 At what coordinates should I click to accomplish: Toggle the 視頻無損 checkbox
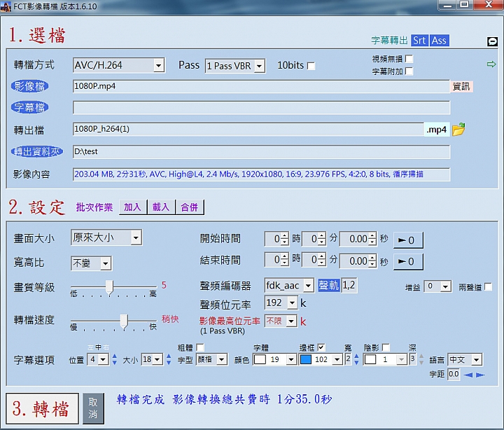(x=409, y=59)
